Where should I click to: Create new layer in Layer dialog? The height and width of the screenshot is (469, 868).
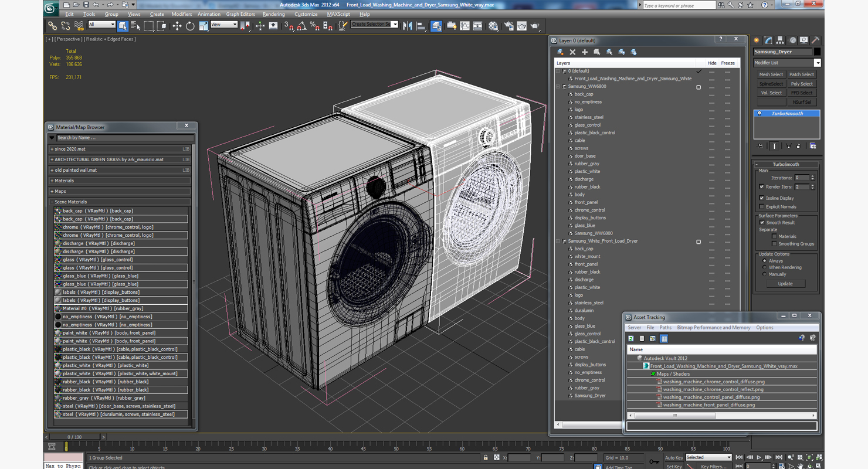(x=561, y=52)
